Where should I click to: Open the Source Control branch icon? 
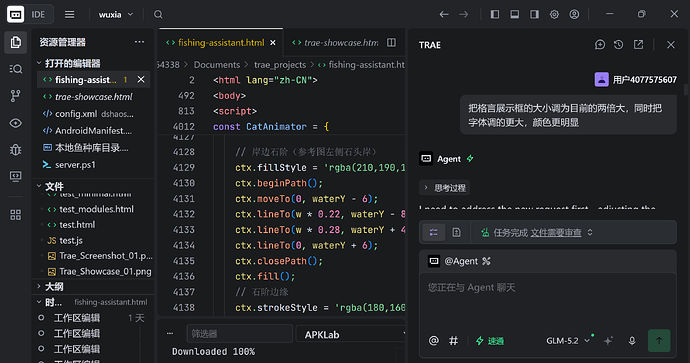coord(15,96)
